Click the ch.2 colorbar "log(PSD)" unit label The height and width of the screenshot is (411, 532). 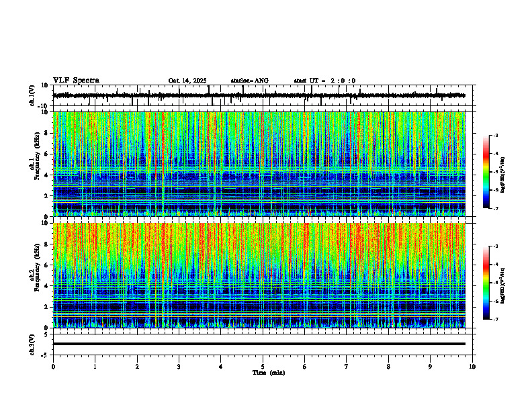click(503, 285)
